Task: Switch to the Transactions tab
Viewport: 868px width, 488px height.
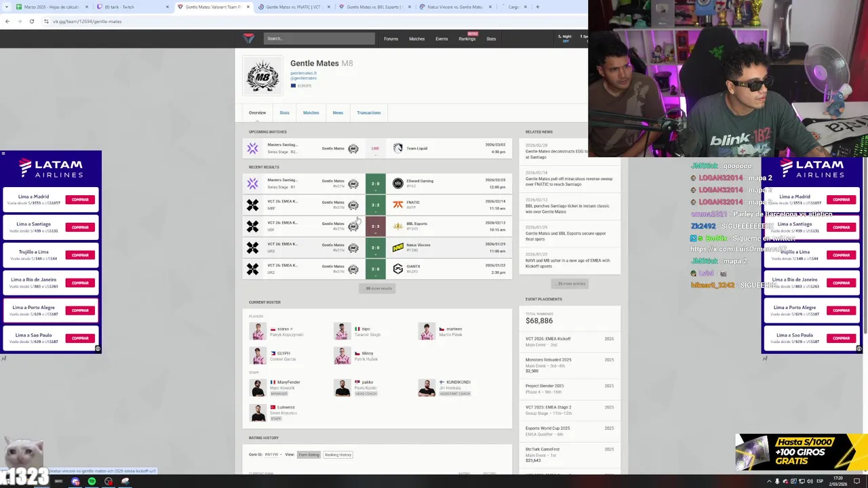Action: point(369,113)
